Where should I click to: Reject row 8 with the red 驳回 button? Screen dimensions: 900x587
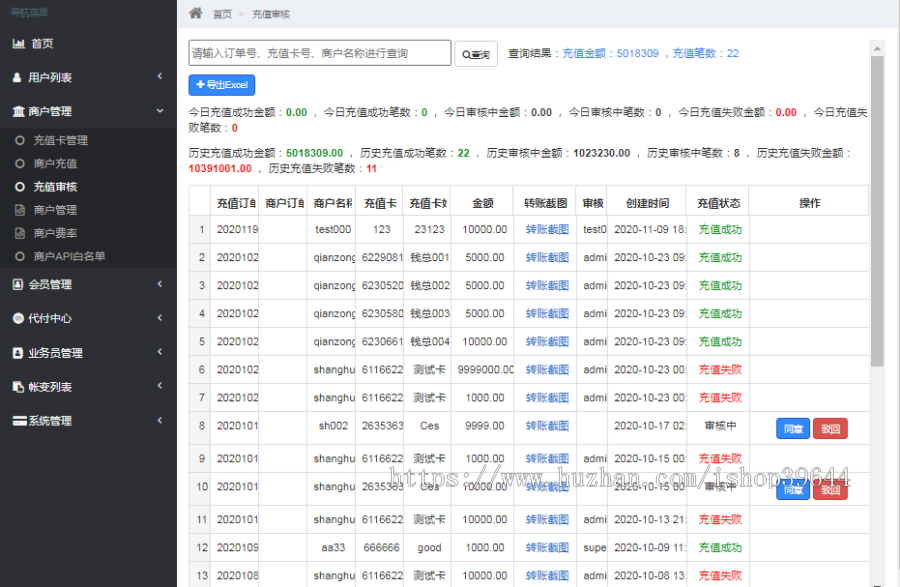pyautogui.click(x=830, y=429)
